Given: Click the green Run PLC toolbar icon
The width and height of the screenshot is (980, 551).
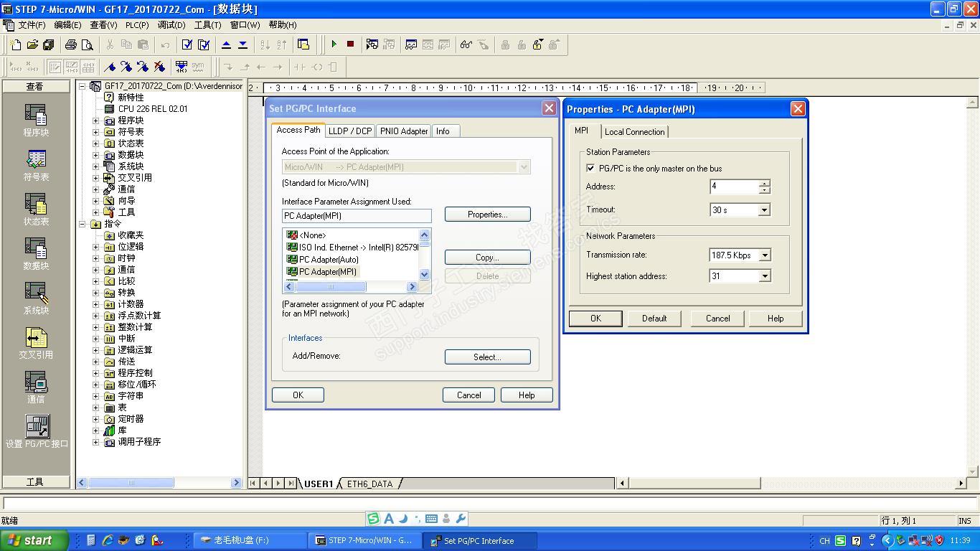Looking at the screenshot, I should pos(334,44).
